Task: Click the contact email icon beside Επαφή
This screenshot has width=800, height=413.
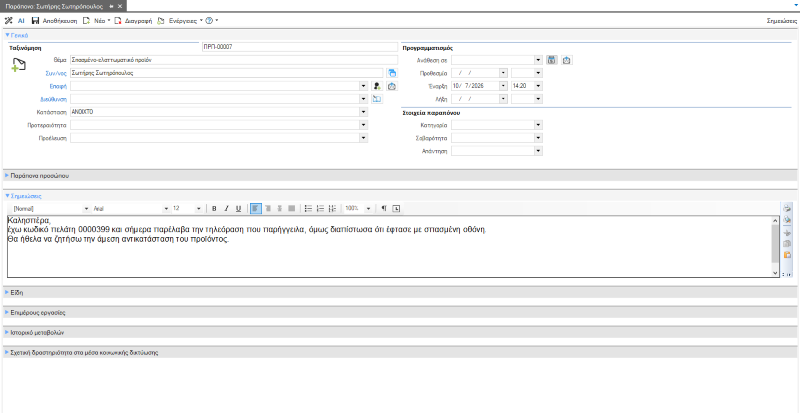Action: tap(392, 86)
